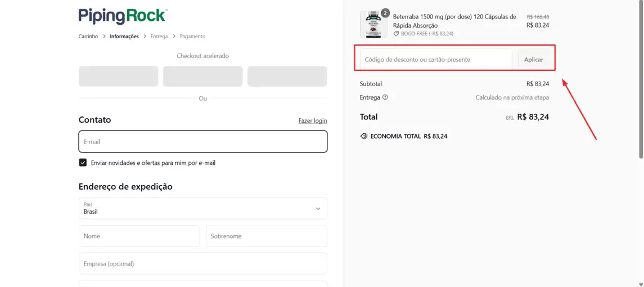Screen dimensions: 644x287
Task: Click the quantity badge on product image
Action: click(x=385, y=13)
